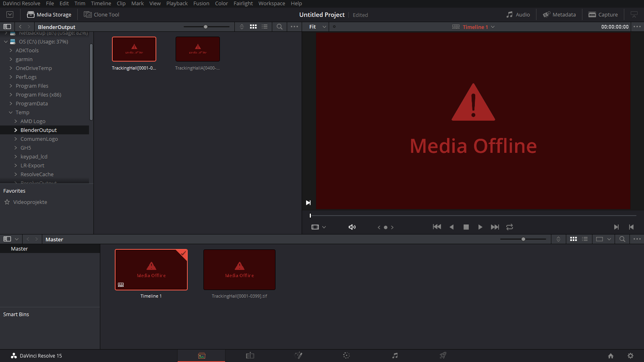
Task: Show the Audio panel
Action: [518, 14]
